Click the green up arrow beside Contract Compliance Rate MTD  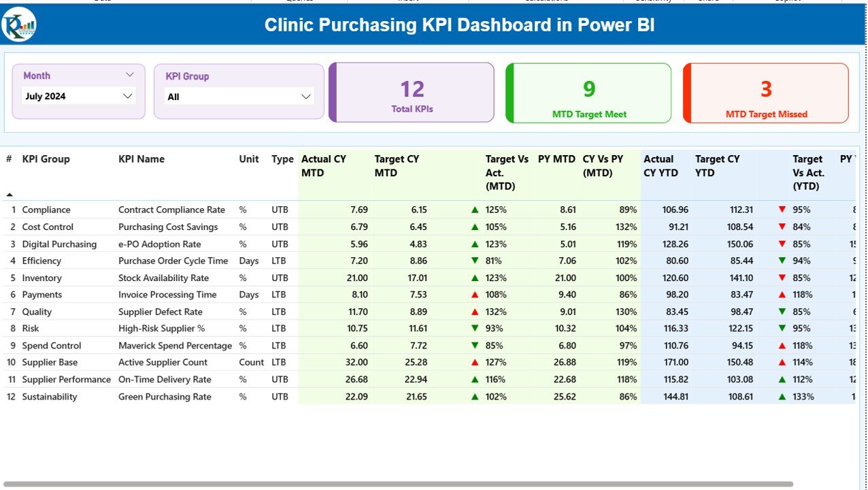click(475, 210)
